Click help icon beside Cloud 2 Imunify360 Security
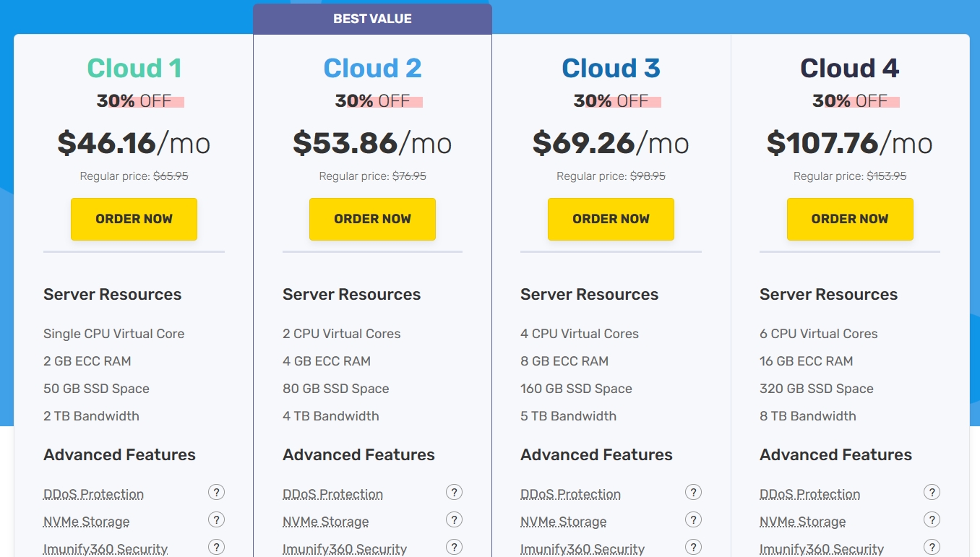The height and width of the screenshot is (557, 980). pyautogui.click(x=454, y=548)
